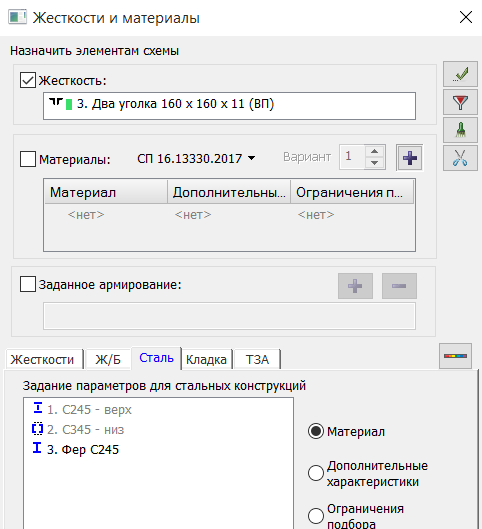Increase the Вариант value with up arrow
This screenshot has height=529, width=482.
[x=374, y=151]
